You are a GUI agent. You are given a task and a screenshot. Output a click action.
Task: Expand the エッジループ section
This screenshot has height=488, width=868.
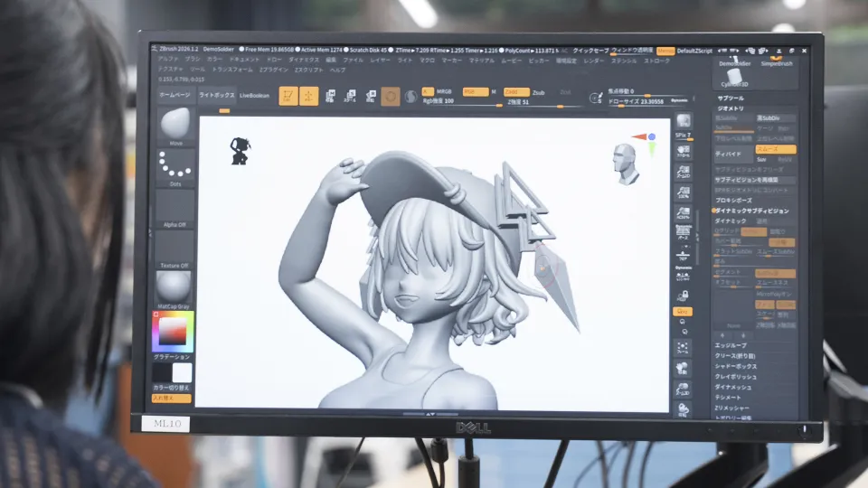pos(731,345)
